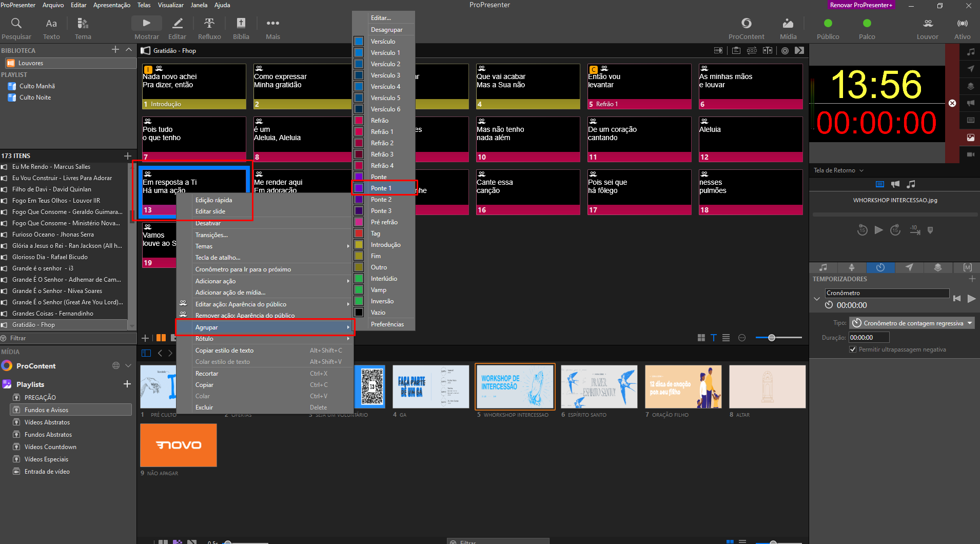
Task: Click the Refrão 2 color swatch
Action: click(359, 143)
